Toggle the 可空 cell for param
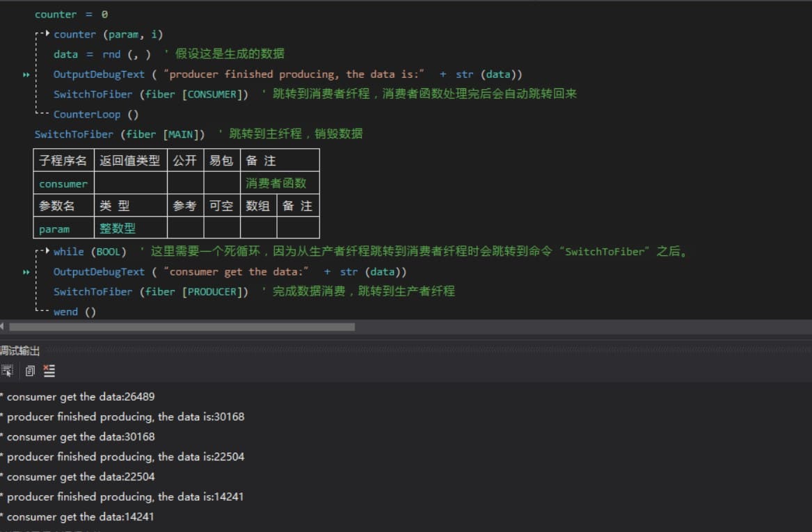 tap(221, 228)
